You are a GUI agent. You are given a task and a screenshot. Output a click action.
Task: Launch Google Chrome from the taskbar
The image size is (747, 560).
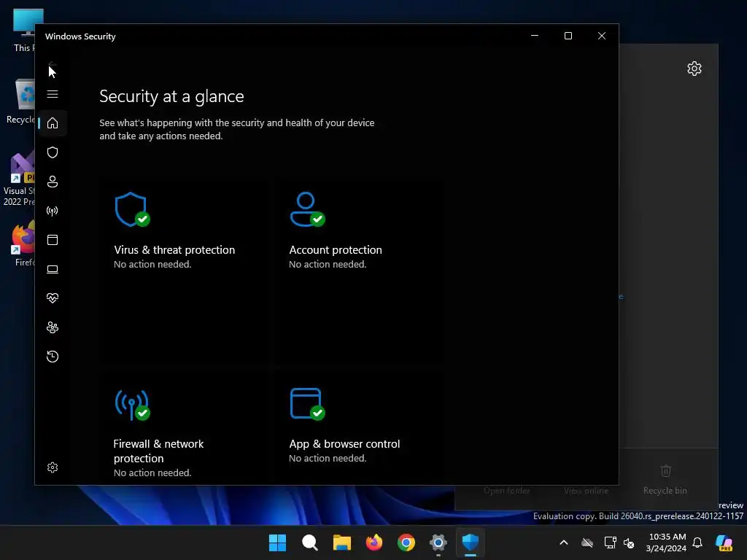pos(406,542)
